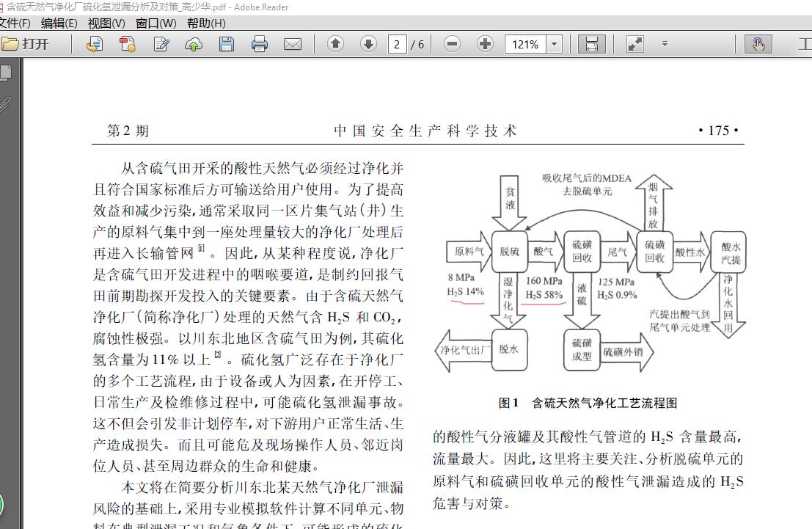Click the 酸水汽提 box in diagram
812x529 pixels.
tap(728, 253)
